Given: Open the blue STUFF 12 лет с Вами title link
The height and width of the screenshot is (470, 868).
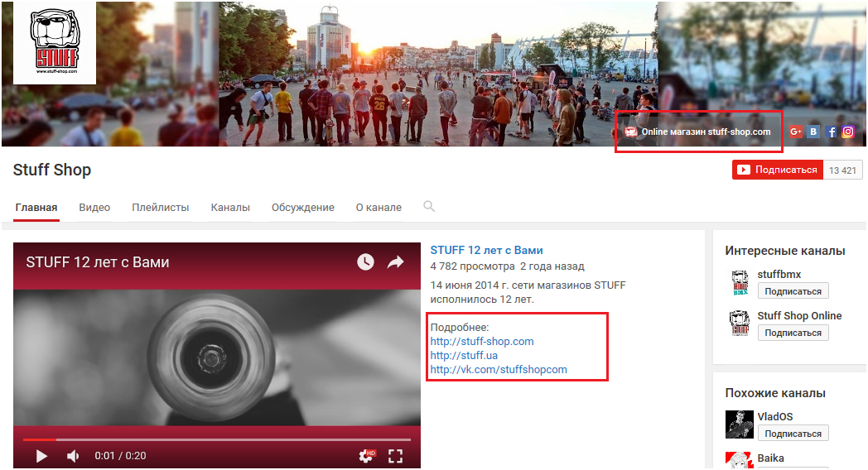Looking at the screenshot, I should pyautogui.click(x=486, y=250).
